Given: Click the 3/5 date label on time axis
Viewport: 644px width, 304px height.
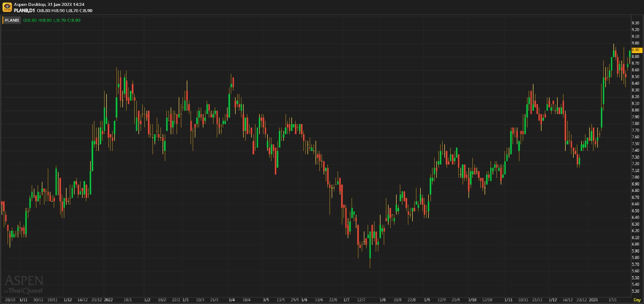Looking at the screenshot, I should [x=266, y=299].
